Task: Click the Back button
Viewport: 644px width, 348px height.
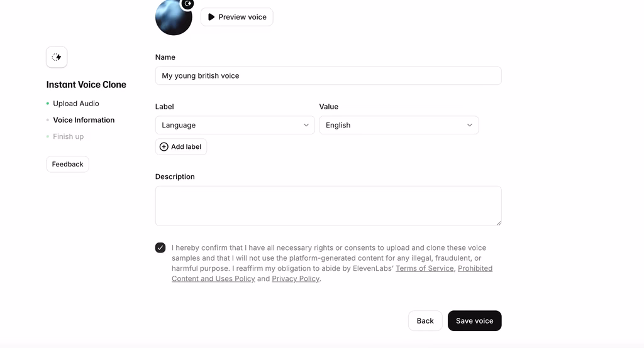Action: point(425,321)
